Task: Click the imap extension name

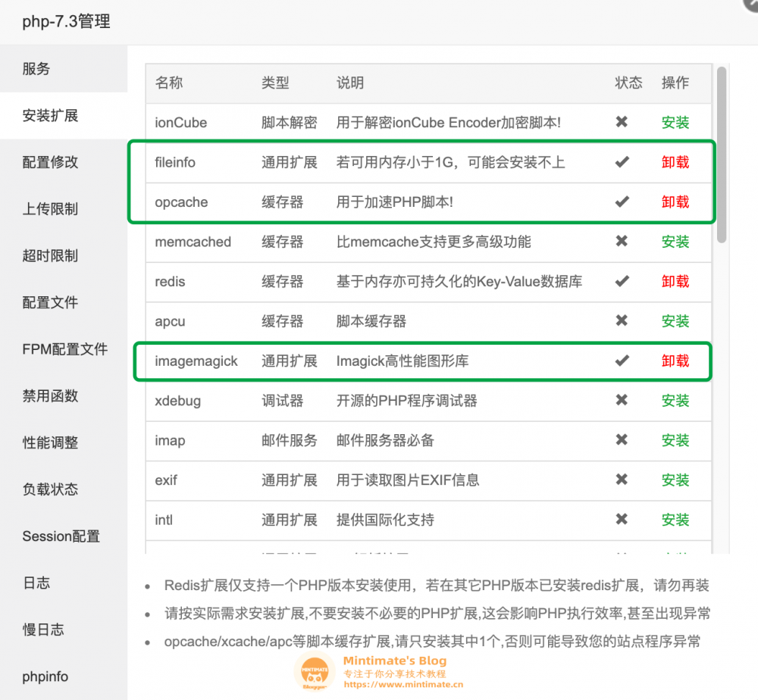Action: click(x=170, y=441)
